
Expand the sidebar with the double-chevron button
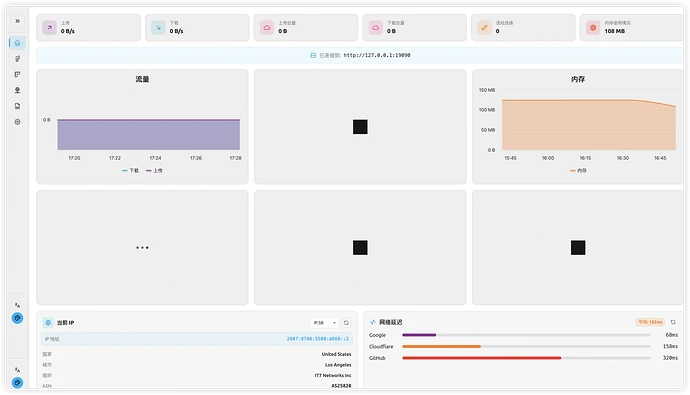pos(18,21)
